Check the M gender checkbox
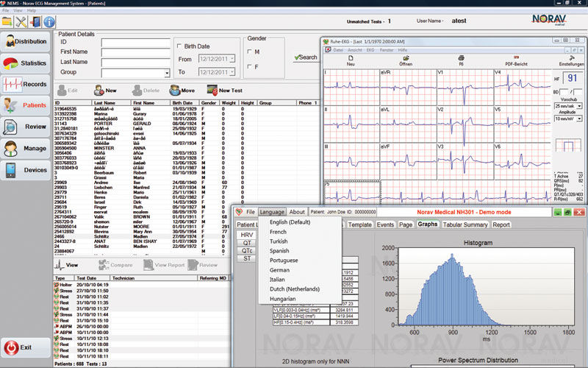 250,52
